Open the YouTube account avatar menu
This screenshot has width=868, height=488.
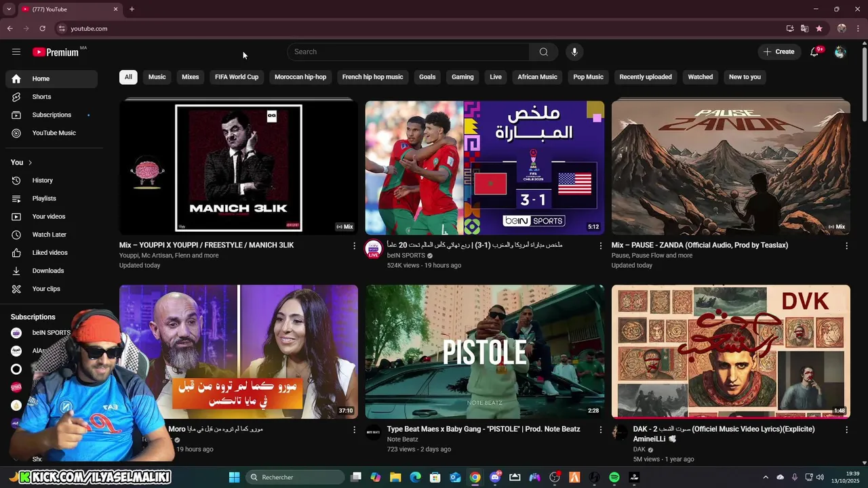[840, 52]
